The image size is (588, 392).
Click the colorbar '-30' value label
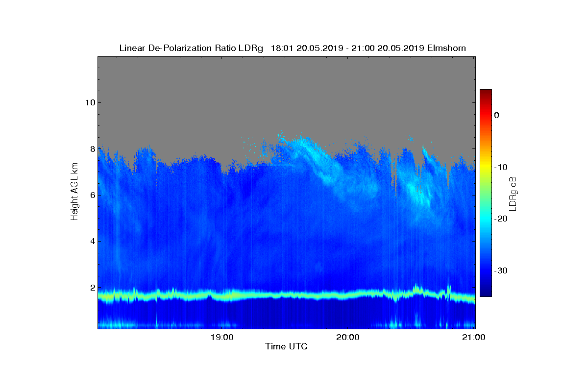tap(500, 270)
